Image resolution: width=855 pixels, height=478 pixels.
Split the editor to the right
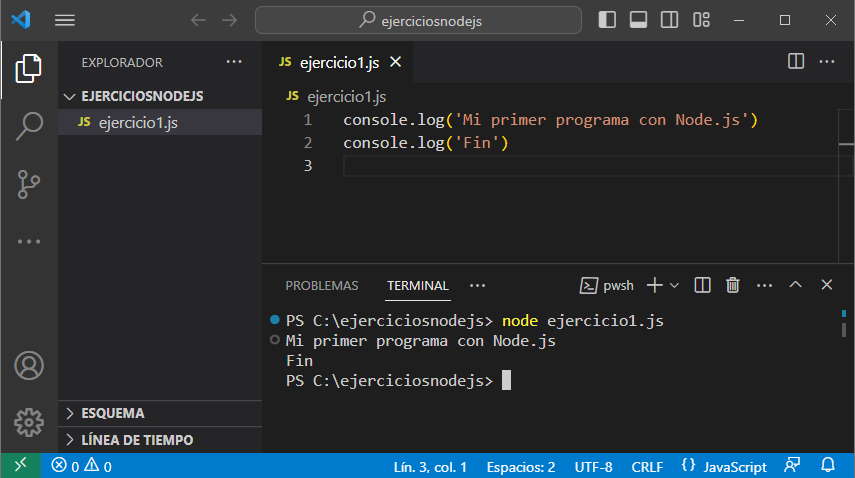(x=796, y=61)
